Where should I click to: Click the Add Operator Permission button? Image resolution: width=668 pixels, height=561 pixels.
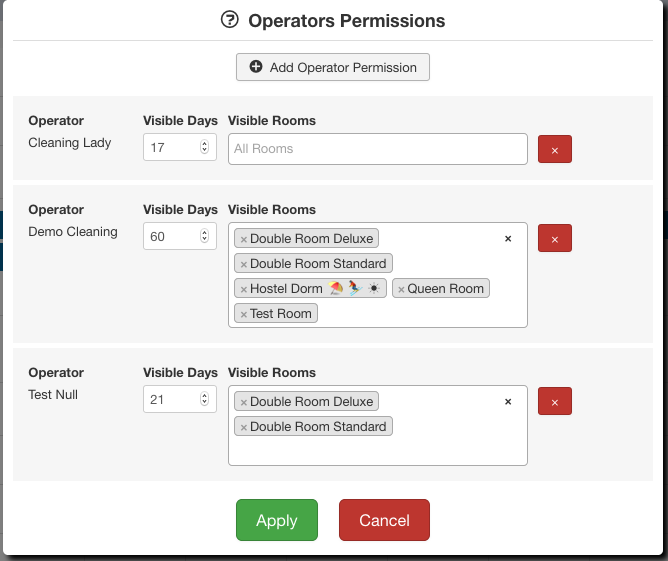coord(333,67)
